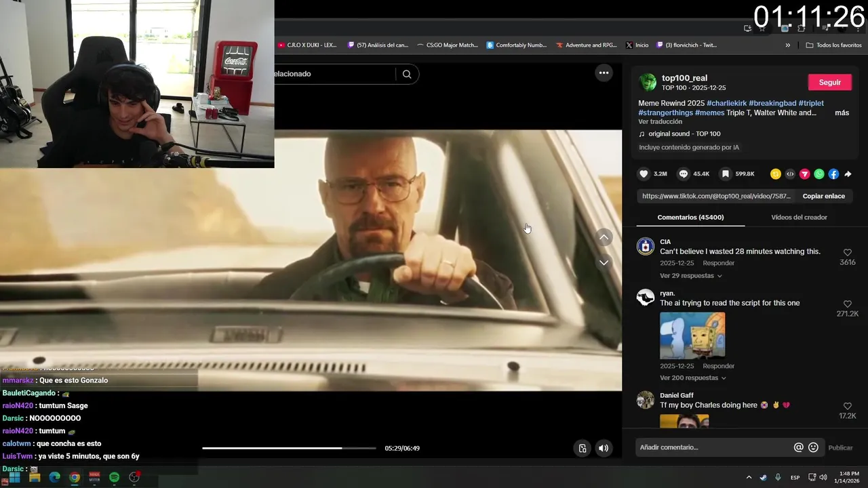Open comments via the speech bubble icon

(x=684, y=174)
